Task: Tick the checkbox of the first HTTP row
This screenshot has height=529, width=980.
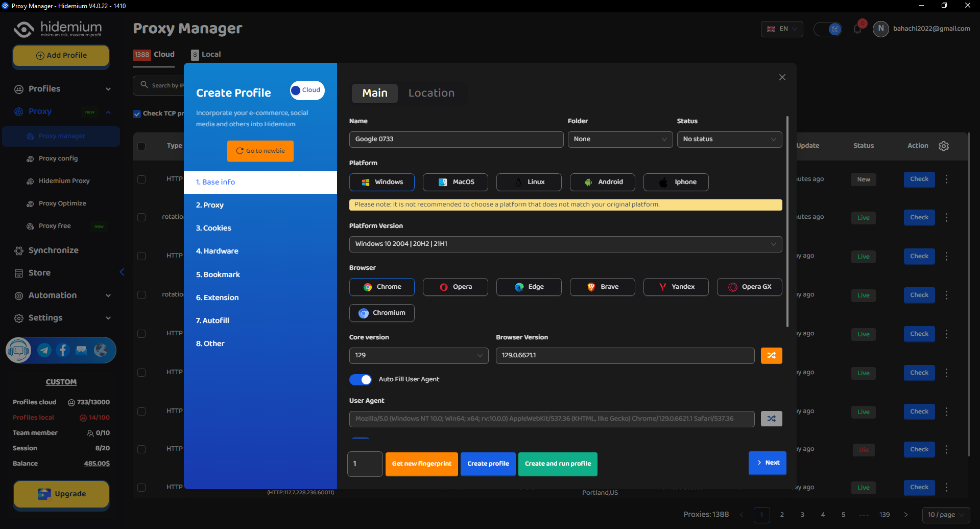Action: click(141, 179)
